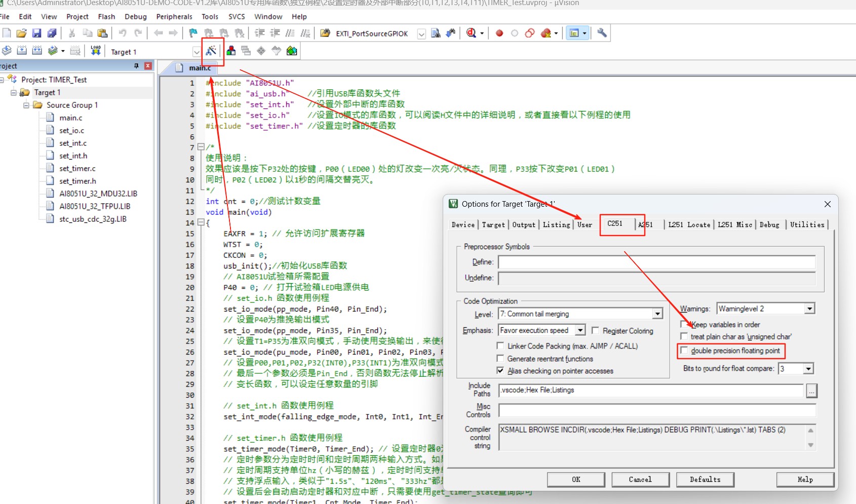Viewport: 856px width, 504px height.
Task: Click the Save All icon
Action: 52,33
